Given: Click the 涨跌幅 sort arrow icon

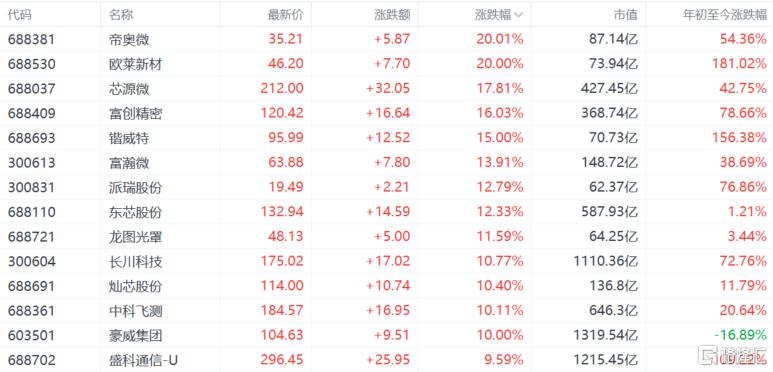Looking at the screenshot, I should point(518,15).
